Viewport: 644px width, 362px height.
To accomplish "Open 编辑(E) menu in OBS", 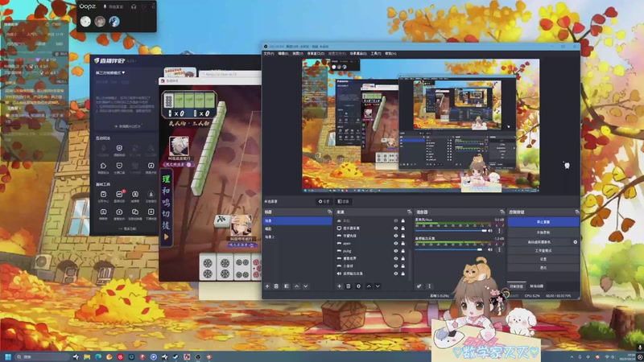I will tap(283, 53).
